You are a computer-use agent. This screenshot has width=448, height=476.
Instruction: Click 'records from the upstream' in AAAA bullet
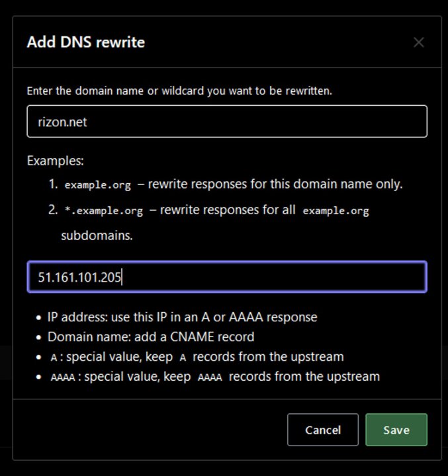tap(304, 376)
